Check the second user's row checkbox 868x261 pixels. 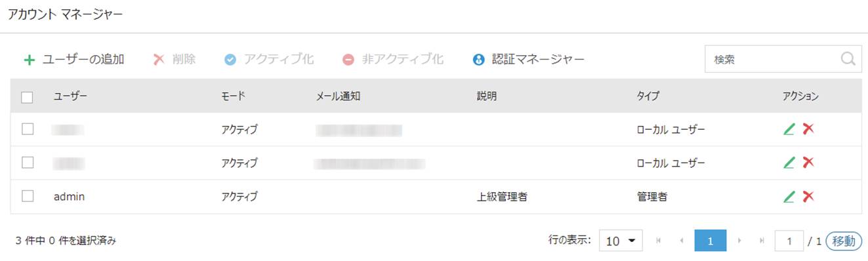coord(28,163)
